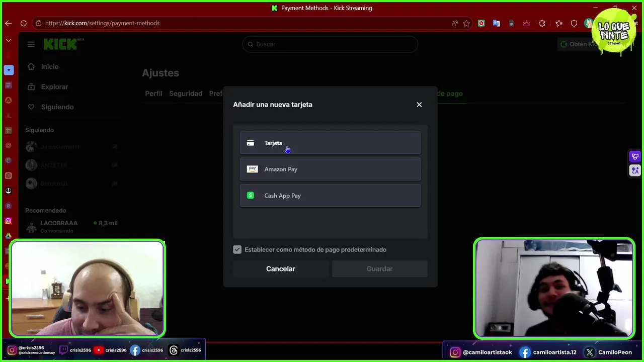The image size is (644, 362).
Task: Click the translate icon on right edge
Action: (635, 170)
